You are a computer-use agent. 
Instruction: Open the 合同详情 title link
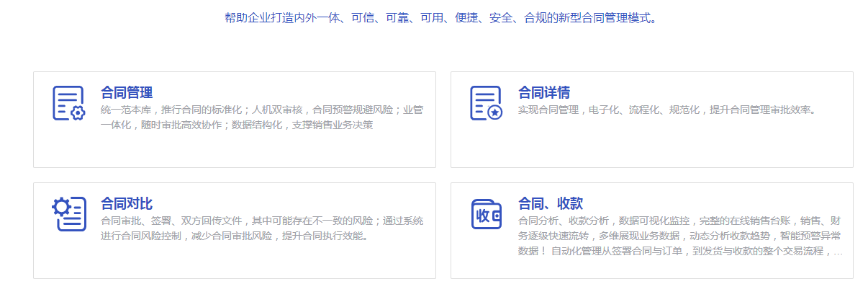point(544,93)
